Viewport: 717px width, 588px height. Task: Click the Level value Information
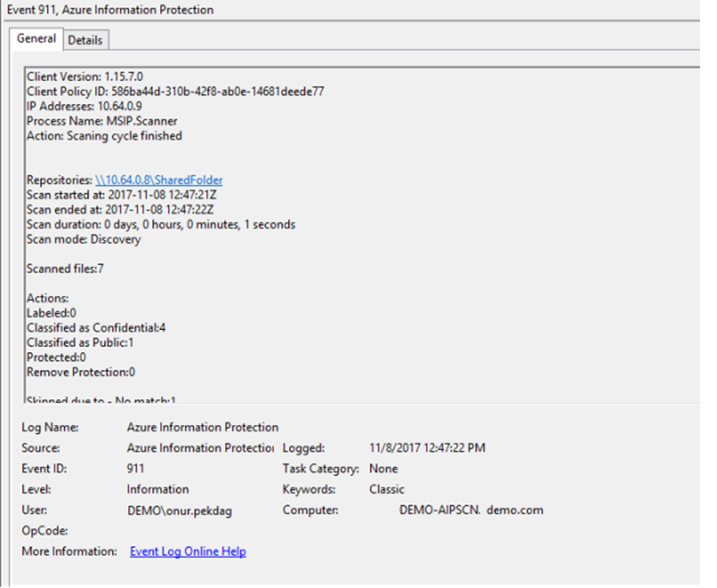click(x=158, y=489)
